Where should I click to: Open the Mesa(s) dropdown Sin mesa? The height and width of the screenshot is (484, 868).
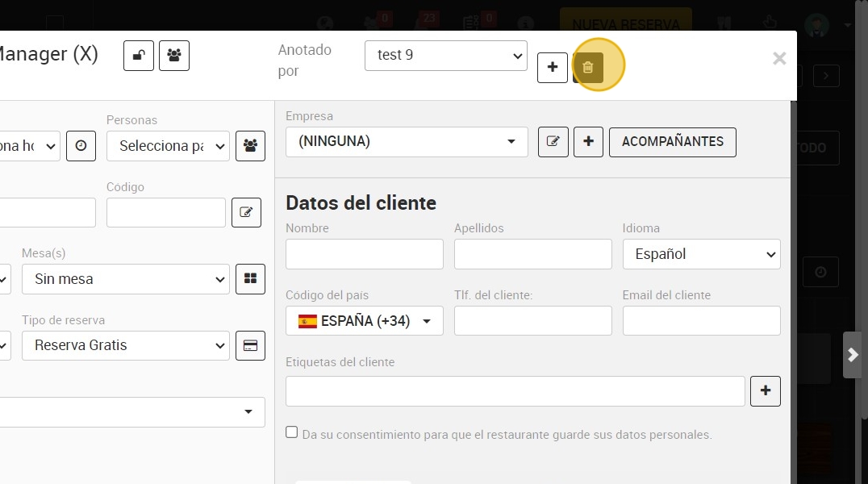pyautogui.click(x=126, y=279)
